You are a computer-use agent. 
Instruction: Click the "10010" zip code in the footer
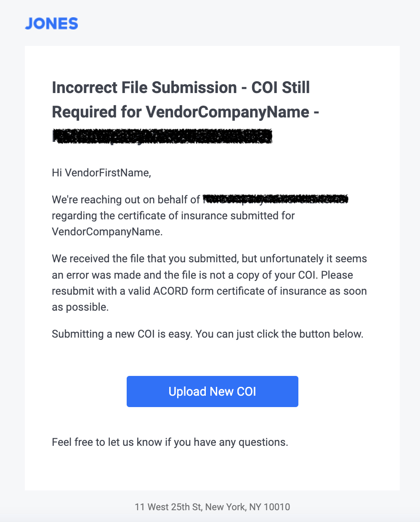click(276, 507)
